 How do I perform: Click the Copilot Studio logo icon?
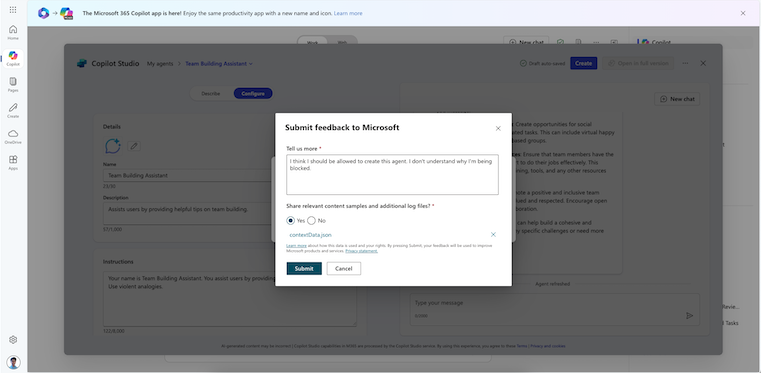(82, 64)
